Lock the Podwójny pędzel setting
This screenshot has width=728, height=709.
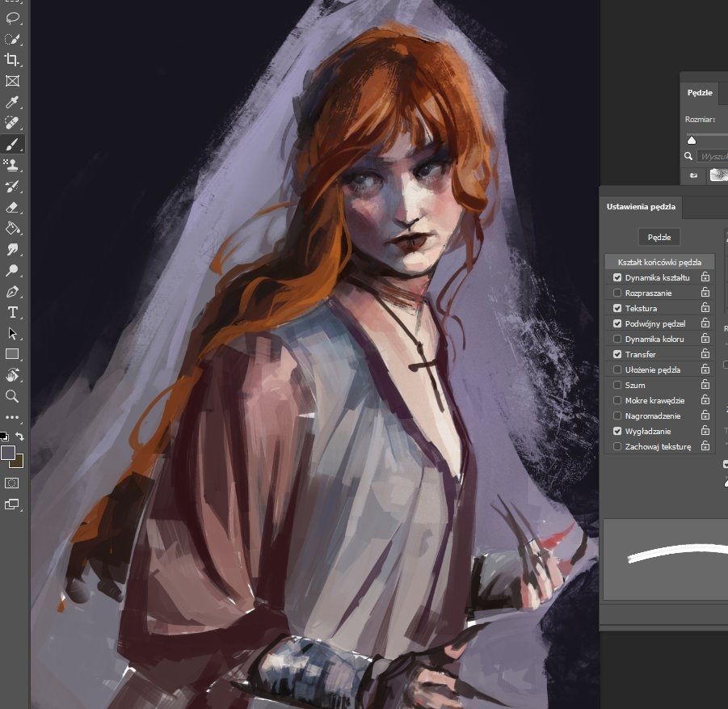pos(705,323)
